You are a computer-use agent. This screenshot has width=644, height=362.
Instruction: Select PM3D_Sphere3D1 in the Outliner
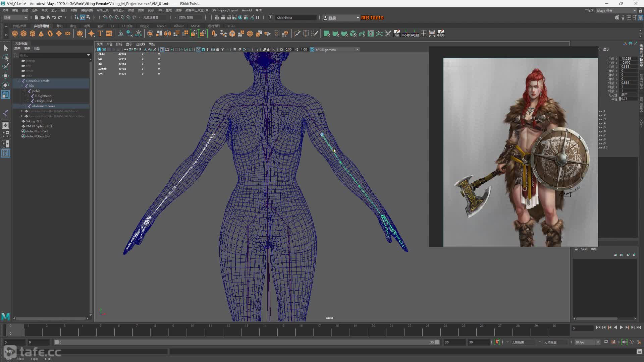(x=39, y=126)
